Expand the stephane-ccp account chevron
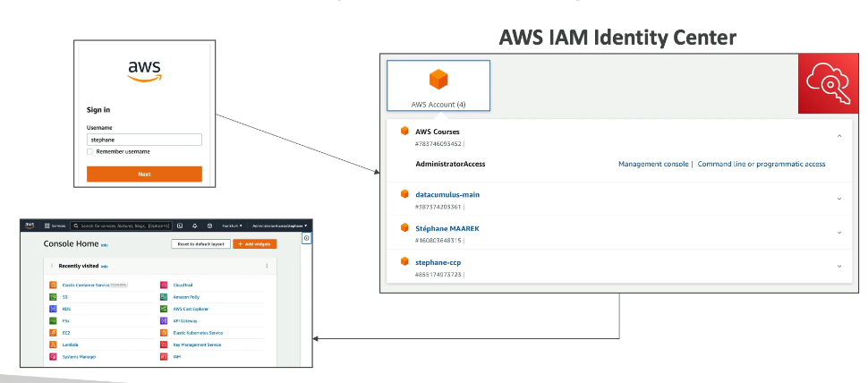Screen dimensions: 868x383 click(x=839, y=266)
